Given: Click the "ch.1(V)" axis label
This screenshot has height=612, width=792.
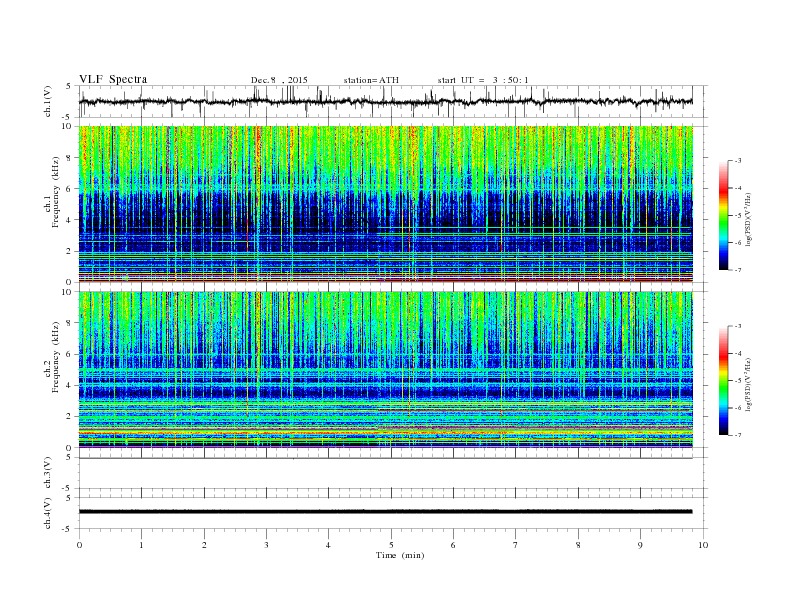Looking at the screenshot, I should [x=48, y=101].
